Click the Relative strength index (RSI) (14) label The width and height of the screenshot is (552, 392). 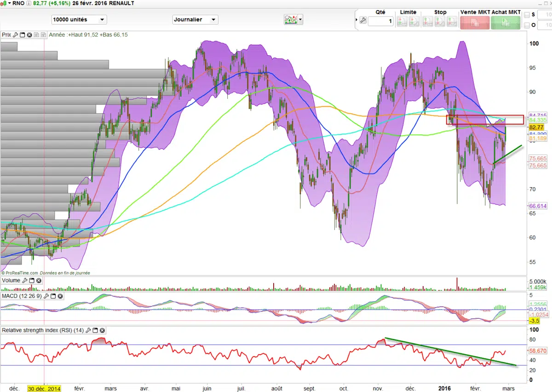[43, 330]
